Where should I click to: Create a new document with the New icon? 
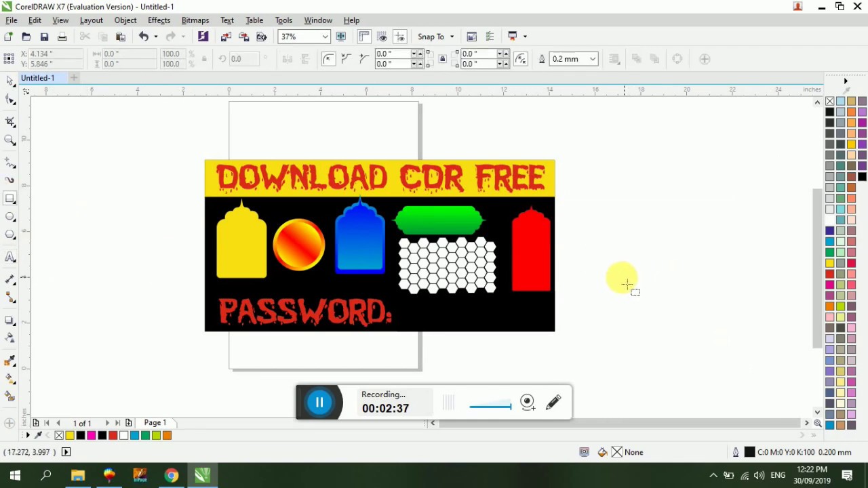(8, 37)
